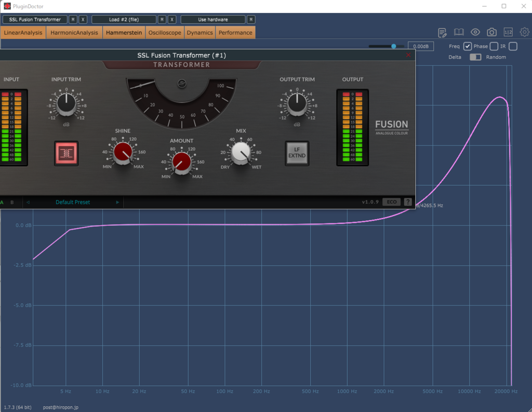Image resolution: width=532 pixels, height=412 pixels.
Task: Click the transformer saturation gauge dial
Action: pos(181,103)
